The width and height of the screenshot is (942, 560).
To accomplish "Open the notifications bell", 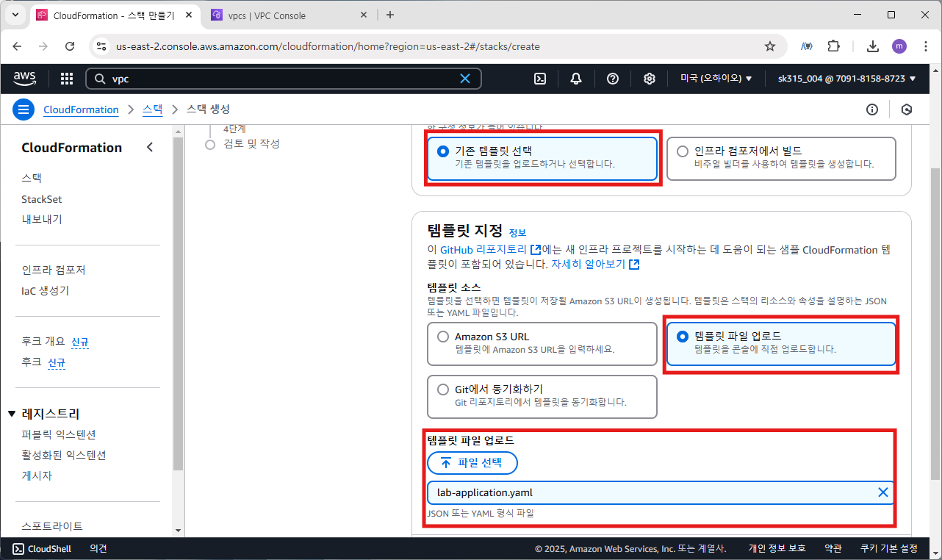I will (576, 79).
